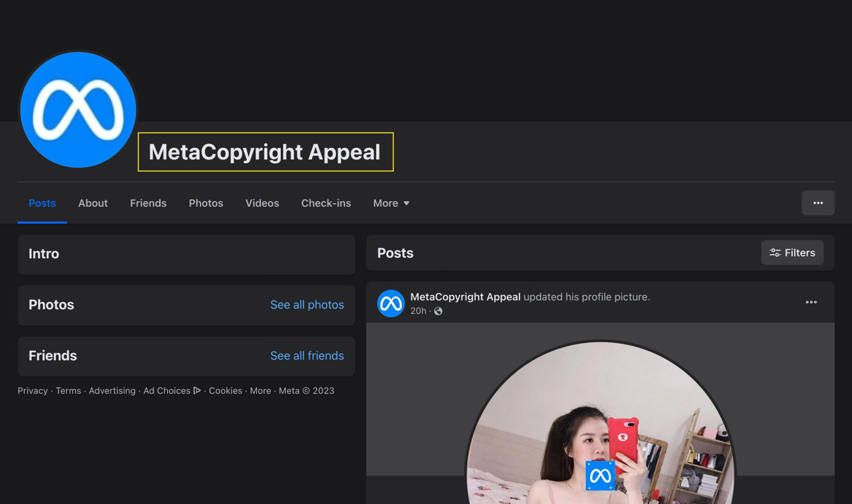852x504 pixels.
Task: Click MetaCopyright Appeal name in the post header
Action: coord(465,297)
